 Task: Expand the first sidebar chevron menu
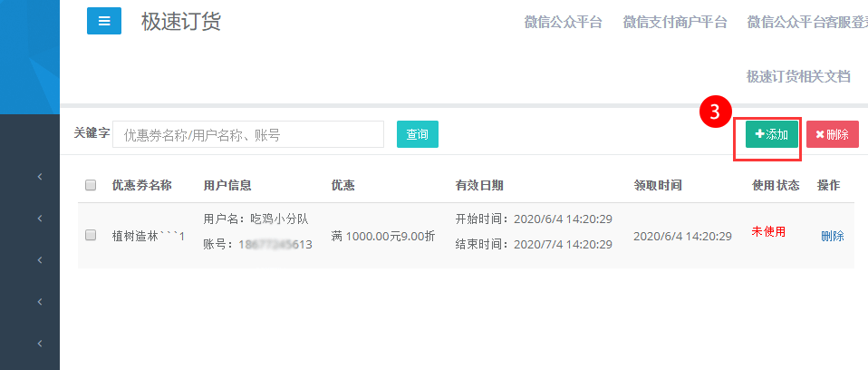tap(40, 177)
